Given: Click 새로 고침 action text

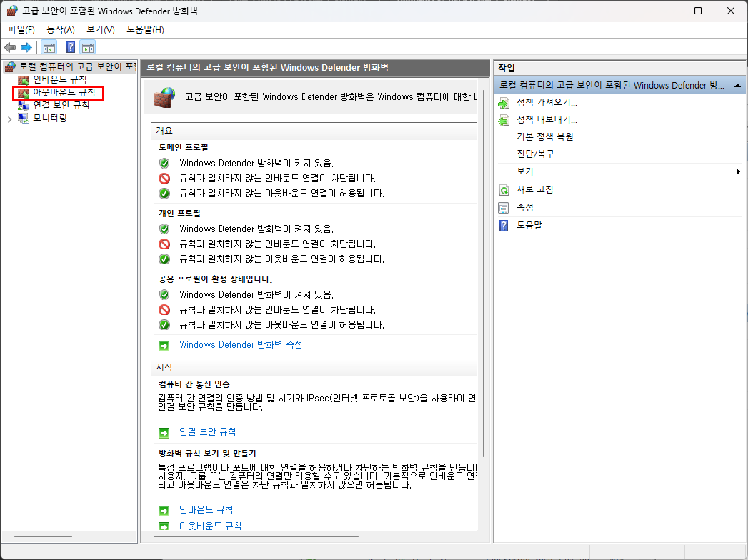Looking at the screenshot, I should coord(535,189).
